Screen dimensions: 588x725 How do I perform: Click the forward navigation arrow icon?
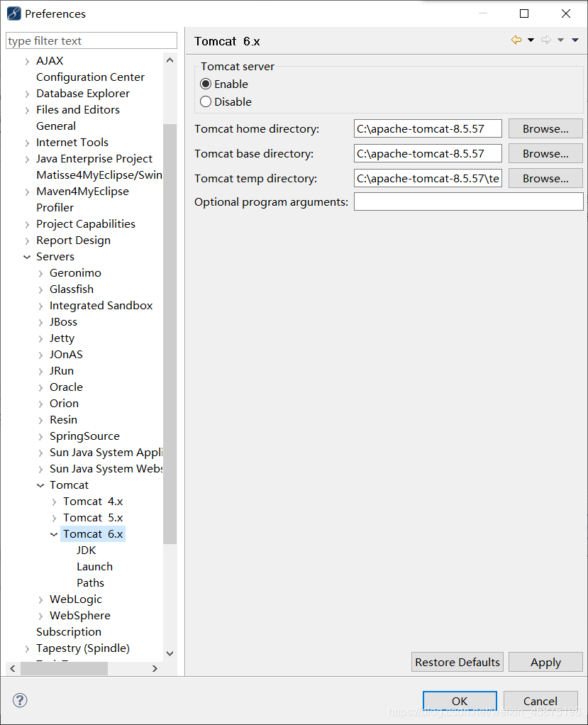[x=546, y=40]
